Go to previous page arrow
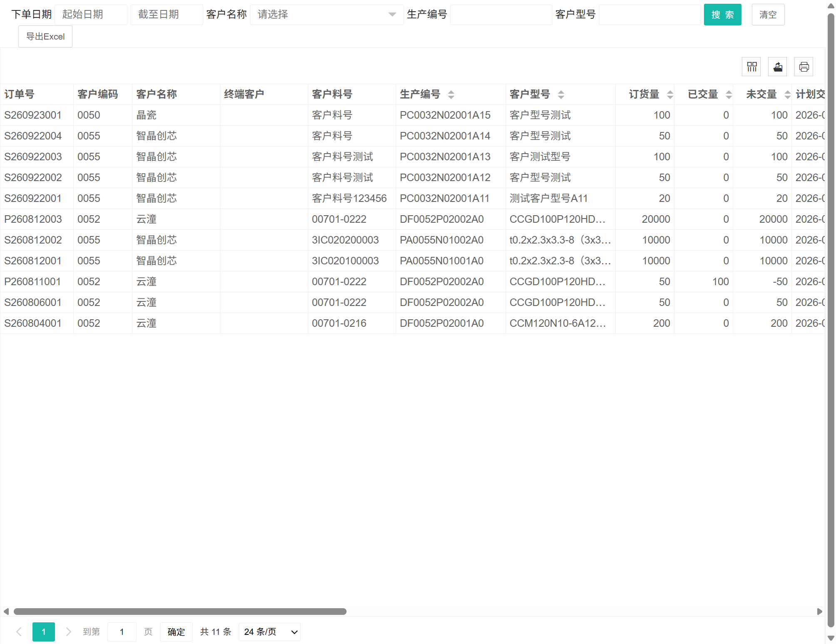This screenshot has height=644, width=836. (x=19, y=632)
